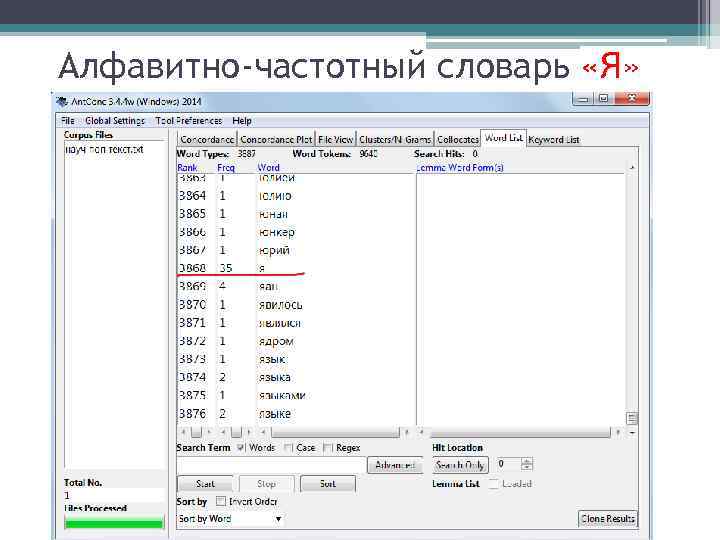Switch to the Collocates tab

click(x=458, y=139)
